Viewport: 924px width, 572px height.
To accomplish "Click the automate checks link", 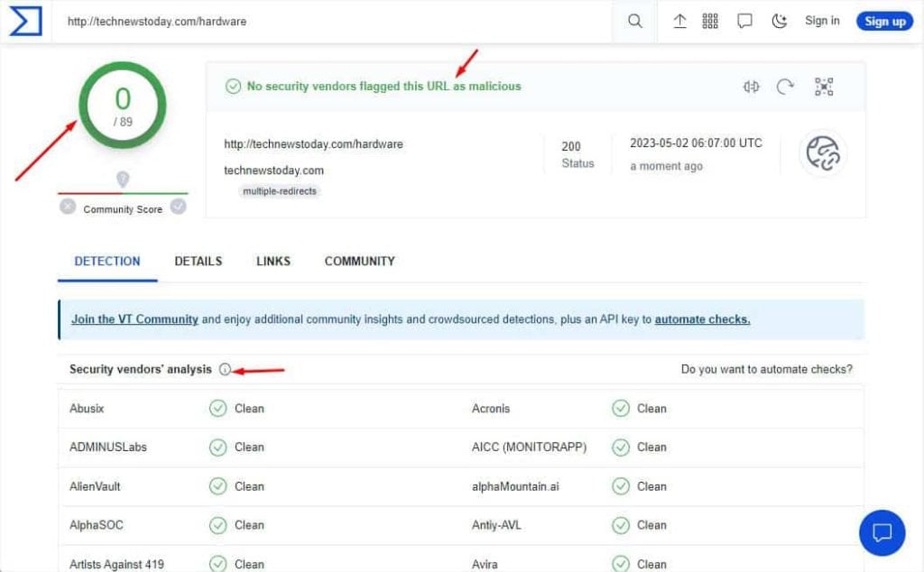I will click(702, 318).
